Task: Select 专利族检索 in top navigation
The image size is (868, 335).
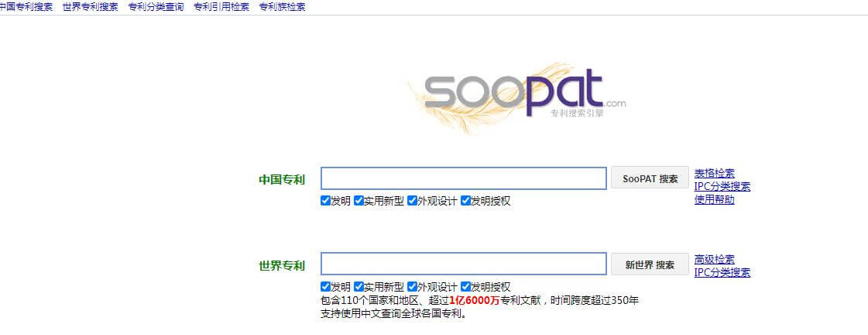Action: (282, 7)
